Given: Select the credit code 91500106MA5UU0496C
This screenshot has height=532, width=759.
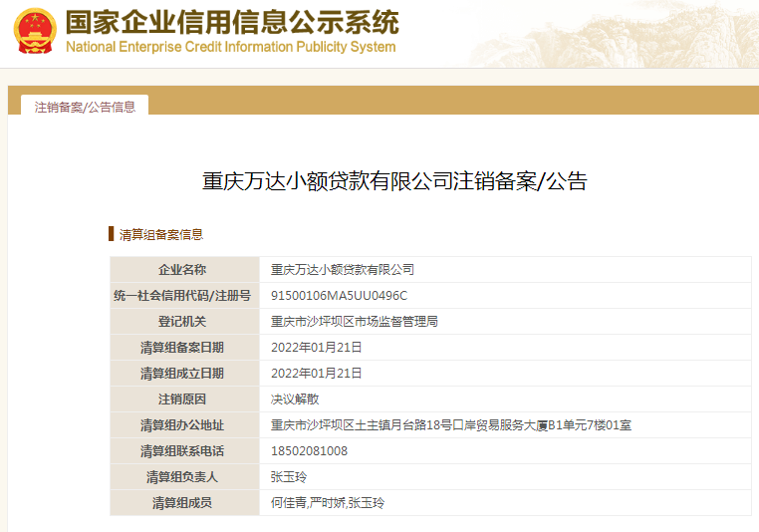Looking at the screenshot, I should click(x=339, y=295).
